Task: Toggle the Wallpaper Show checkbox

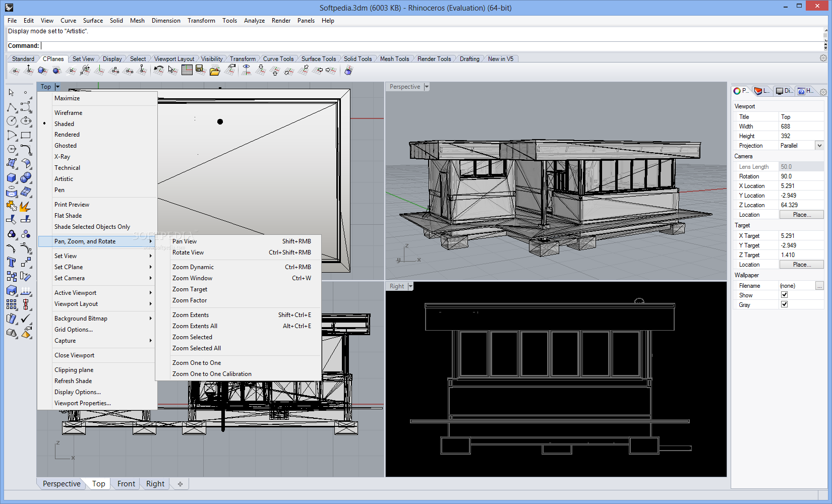Action: 784,295
